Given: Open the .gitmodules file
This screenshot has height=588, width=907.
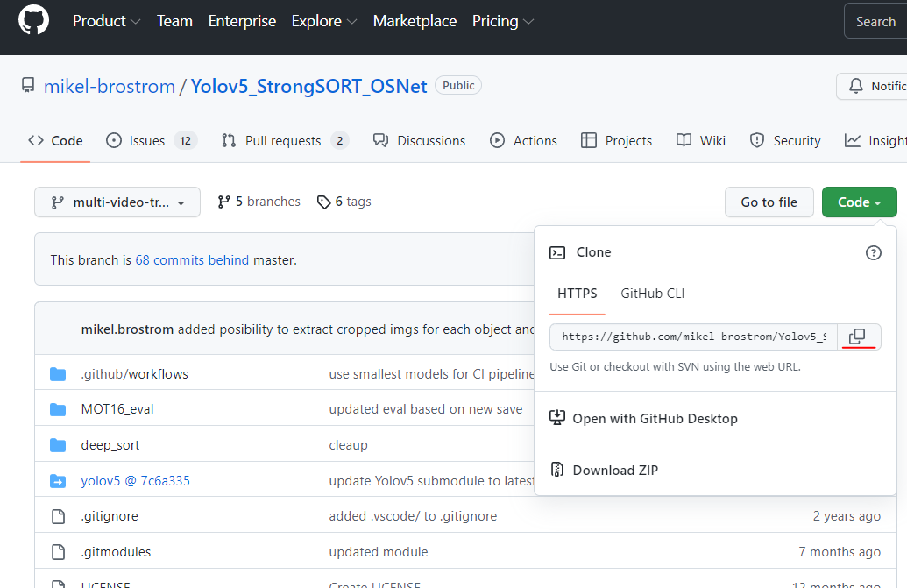Looking at the screenshot, I should click(116, 552).
